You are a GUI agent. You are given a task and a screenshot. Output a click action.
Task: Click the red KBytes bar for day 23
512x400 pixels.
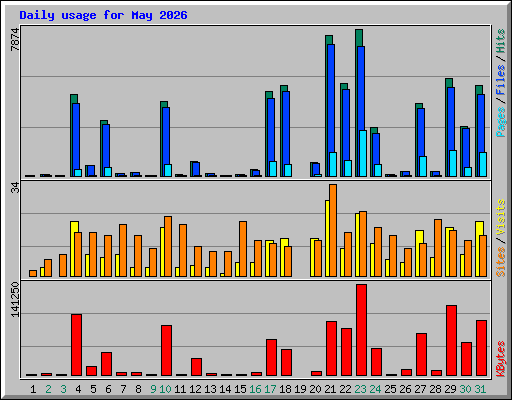coord(361,330)
